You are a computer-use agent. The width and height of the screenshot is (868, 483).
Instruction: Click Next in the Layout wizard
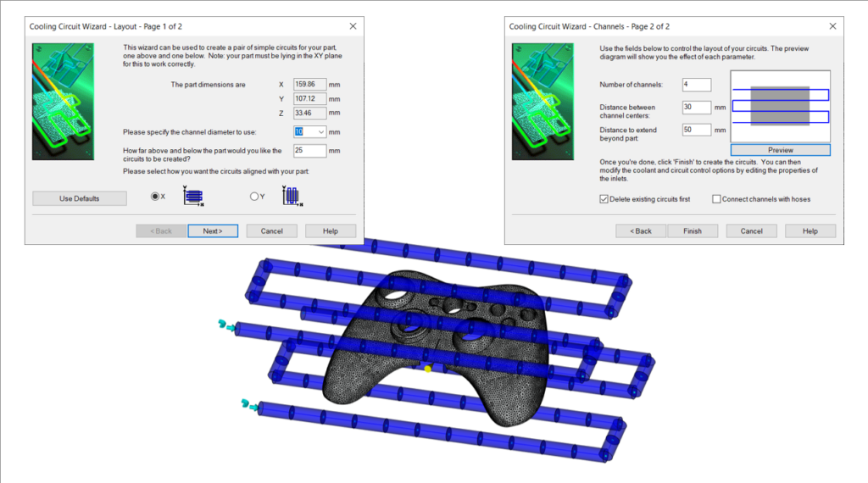tap(213, 231)
